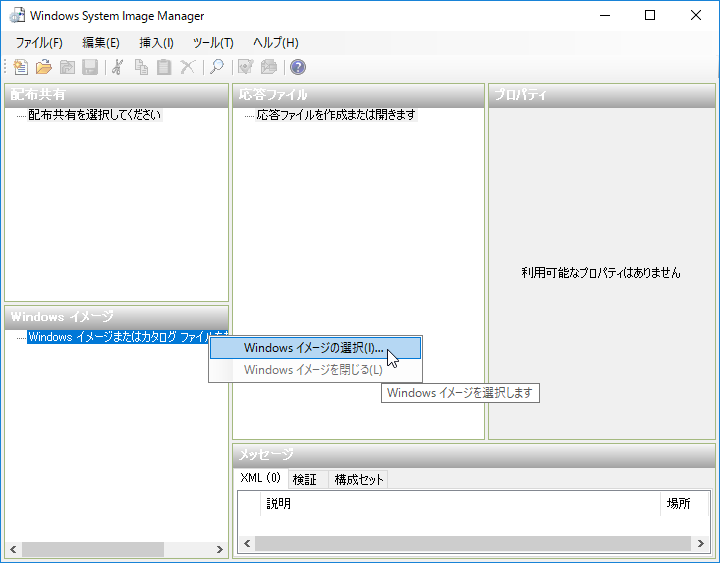
Task: Select the 配布共有を選択してください tree item
Action: [x=95, y=115]
